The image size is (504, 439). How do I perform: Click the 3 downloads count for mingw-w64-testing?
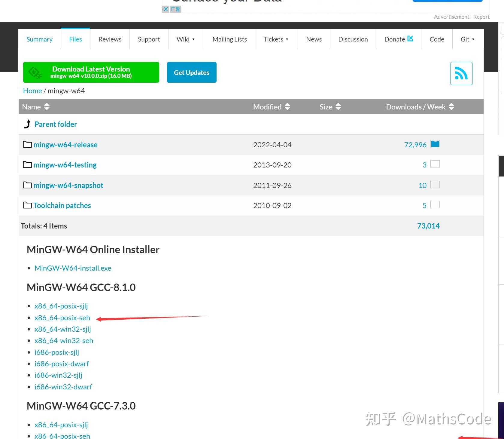click(x=424, y=165)
